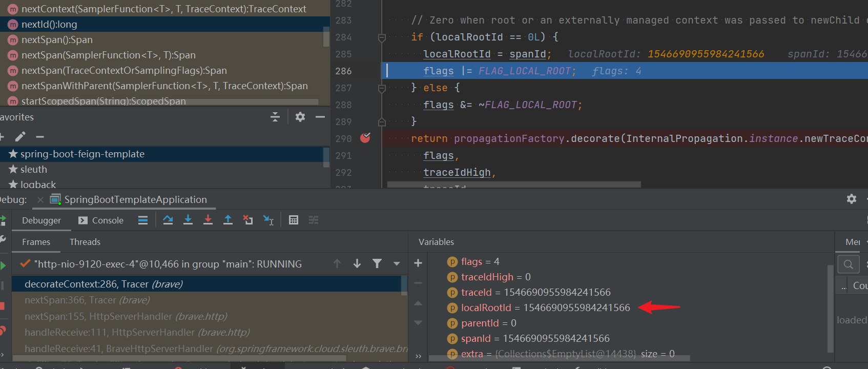This screenshot has width=868, height=369.
Task: Expand more Variables toolbar actions chevron
Action: (x=419, y=356)
